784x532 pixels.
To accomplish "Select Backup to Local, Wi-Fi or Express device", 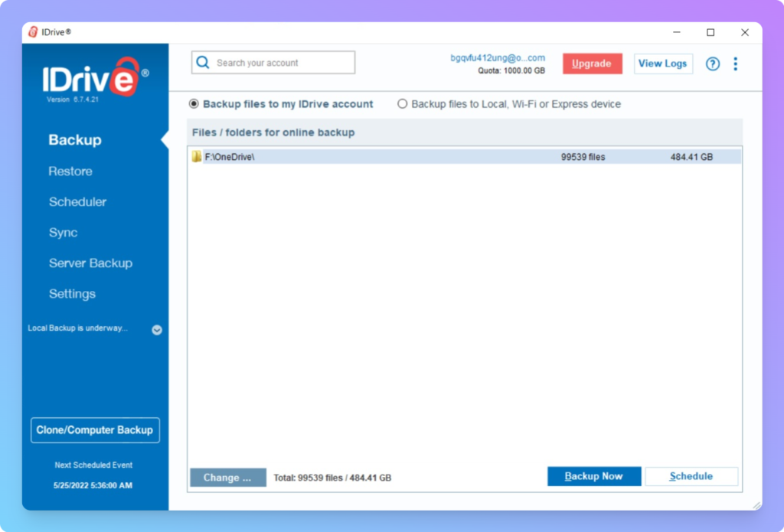I will 403,104.
